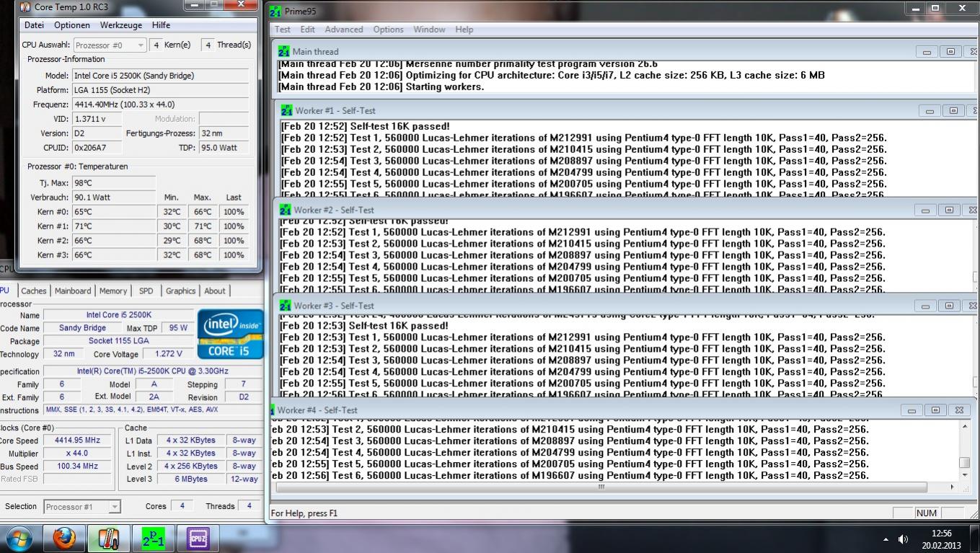Open Core Temp Optionen menu
The image size is (980, 553).
pyautogui.click(x=72, y=25)
